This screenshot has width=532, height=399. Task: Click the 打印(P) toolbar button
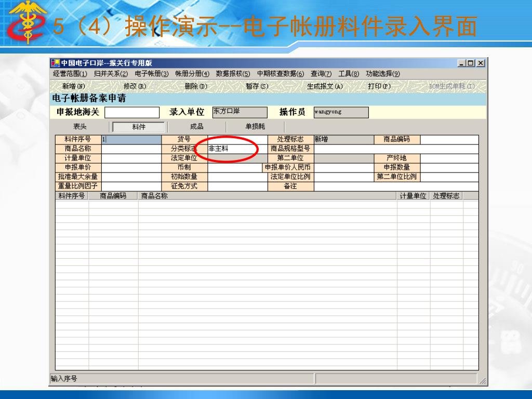[379, 86]
